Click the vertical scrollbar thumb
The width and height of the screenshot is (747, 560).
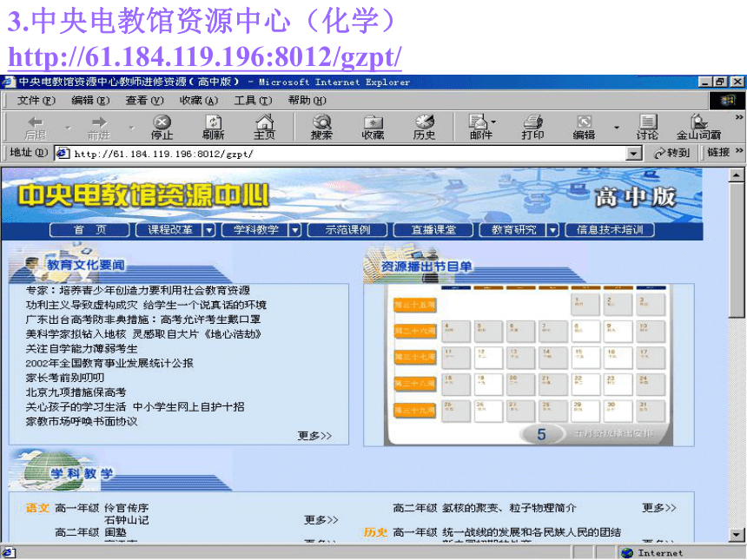(x=737, y=249)
